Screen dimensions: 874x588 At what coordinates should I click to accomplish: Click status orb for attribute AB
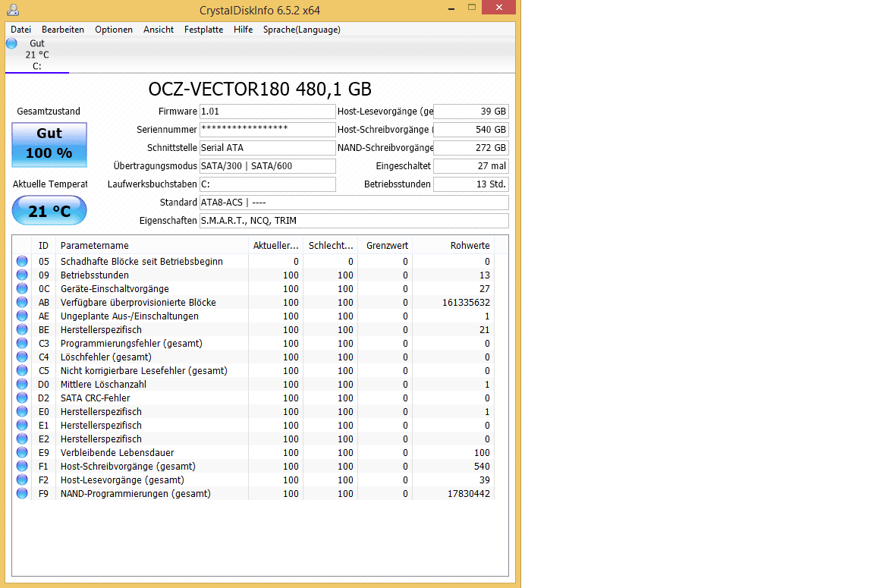(x=22, y=302)
